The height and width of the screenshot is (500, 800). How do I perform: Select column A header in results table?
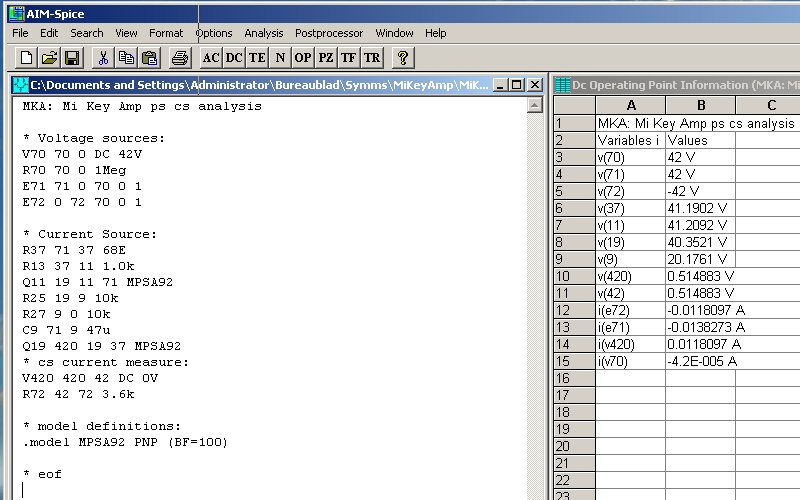631,105
